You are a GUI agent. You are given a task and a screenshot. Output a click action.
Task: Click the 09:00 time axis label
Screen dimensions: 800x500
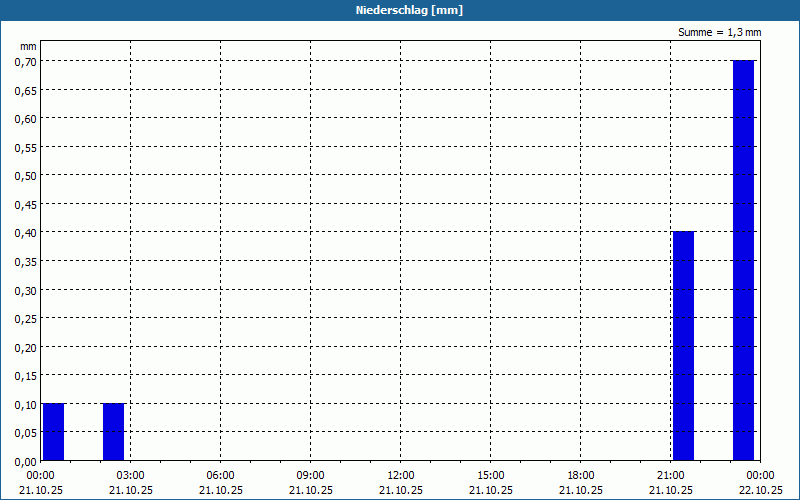311,476
